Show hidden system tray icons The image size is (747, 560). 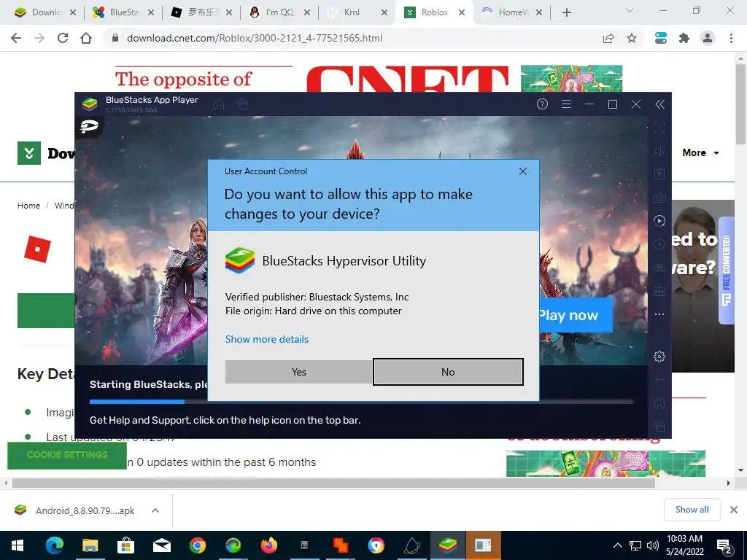pyautogui.click(x=617, y=545)
